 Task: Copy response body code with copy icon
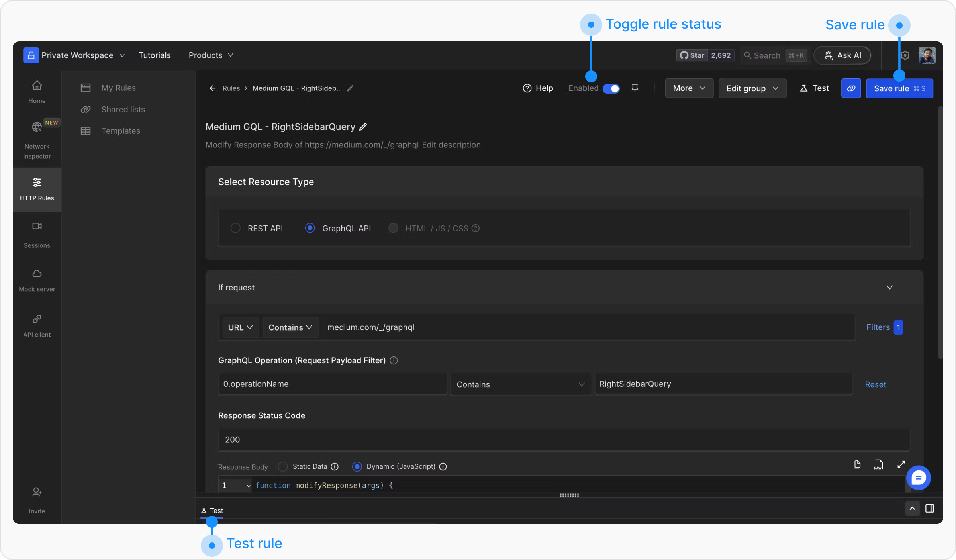(857, 464)
